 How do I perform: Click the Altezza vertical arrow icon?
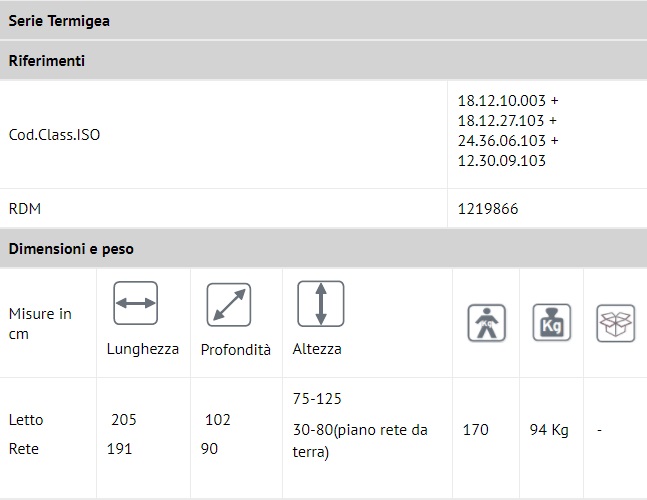pyautogui.click(x=320, y=303)
